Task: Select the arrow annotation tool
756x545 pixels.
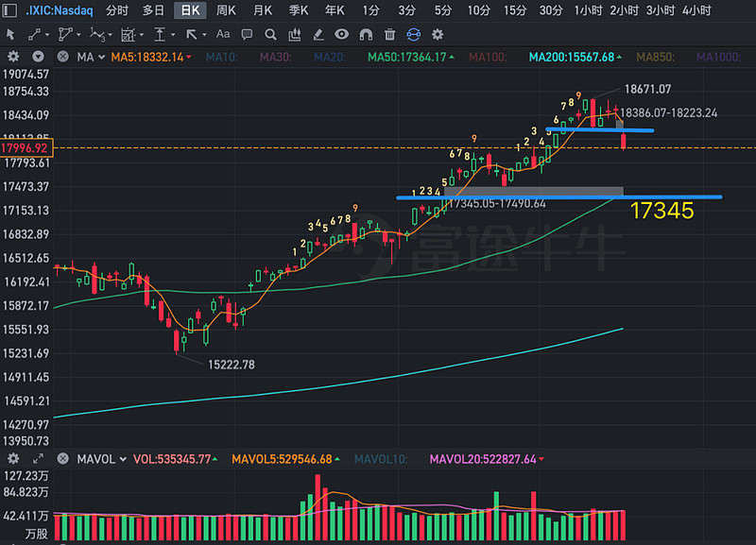Action: click(x=192, y=35)
